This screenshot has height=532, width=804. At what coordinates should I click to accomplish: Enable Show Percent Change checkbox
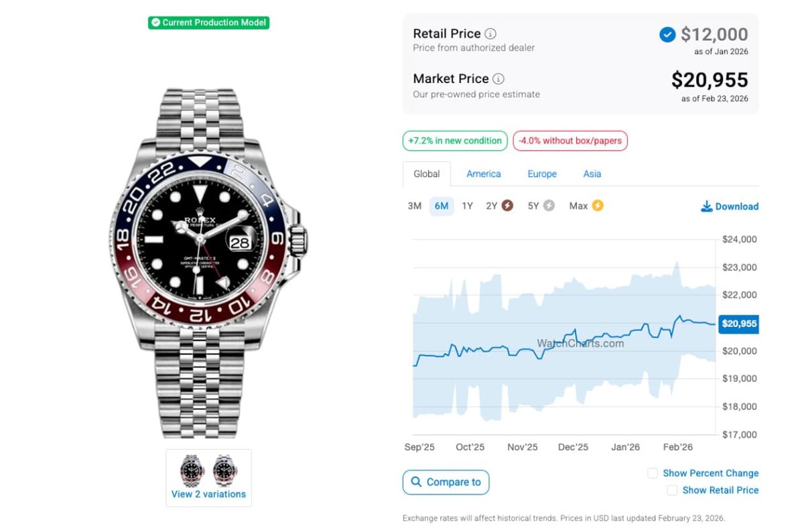coord(653,473)
